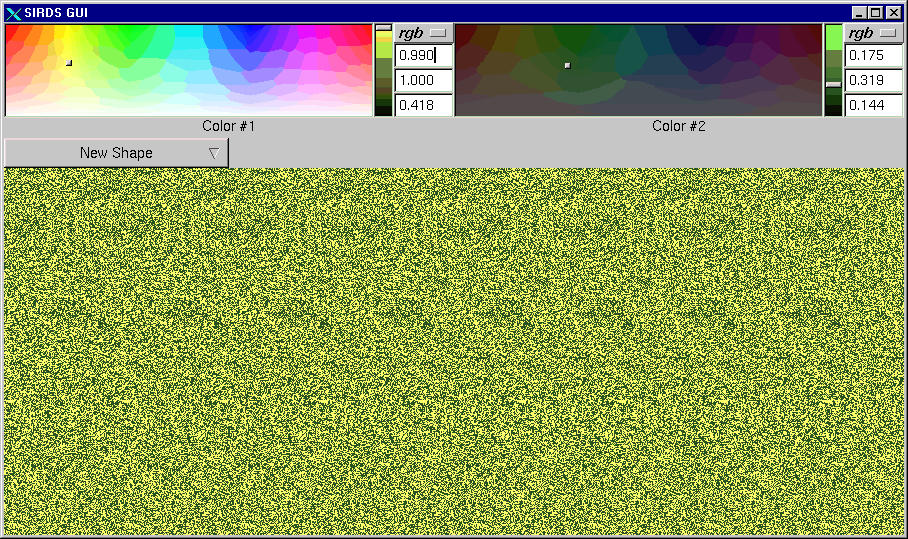Image resolution: width=908 pixels, height=539 pixels.
Task: Click Color #1 red value field 0.990
Action: tap(424, 56)
